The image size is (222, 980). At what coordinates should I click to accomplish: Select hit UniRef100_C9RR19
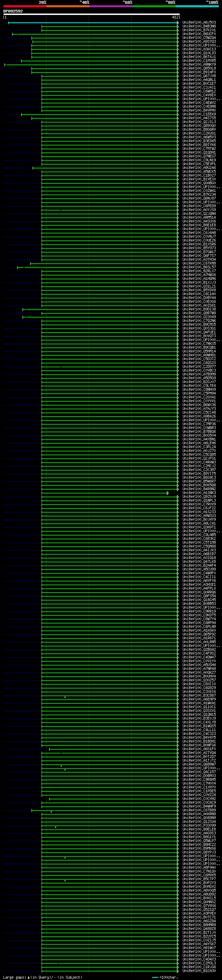(x=199, y=612)
